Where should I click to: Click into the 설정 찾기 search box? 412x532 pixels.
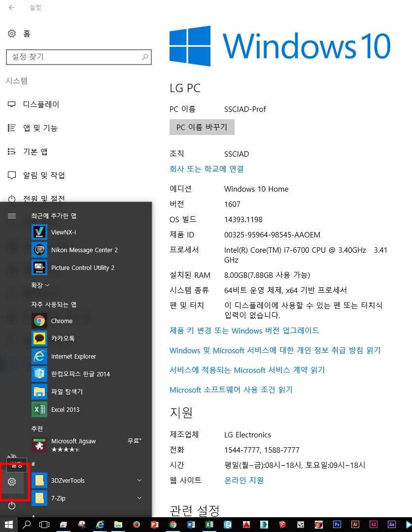[x=74, y=57]
